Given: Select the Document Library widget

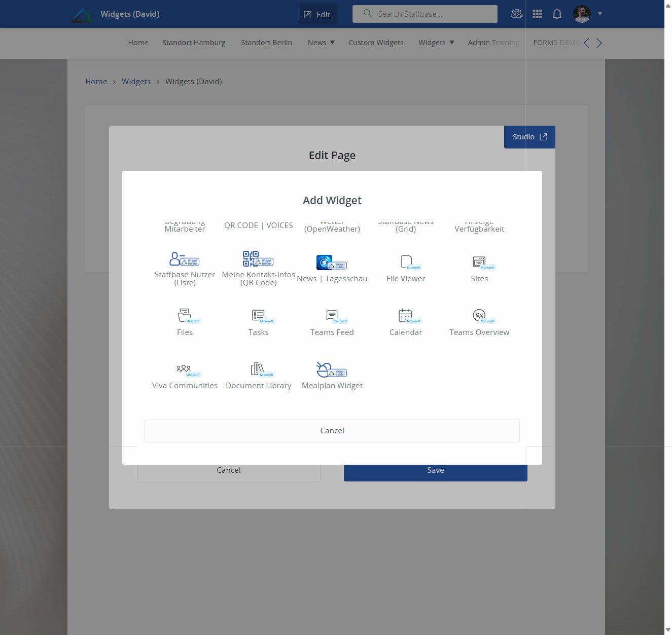Looking at the screenshot, I should 258,375.
